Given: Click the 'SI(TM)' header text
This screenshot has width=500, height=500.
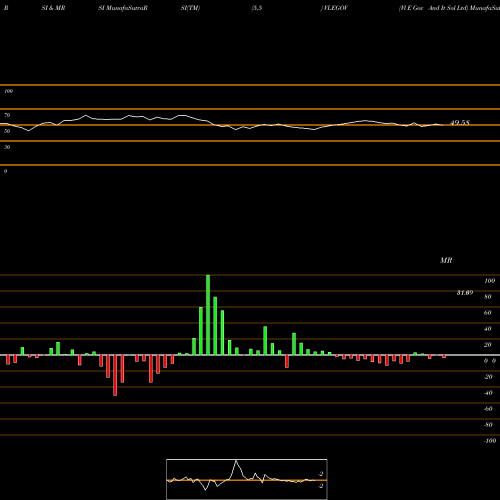Looking at the screenshot, I should coord(190,8).
